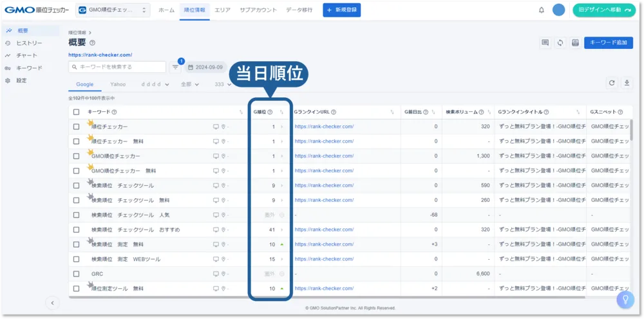Click the lightbulb help icon
The image size is (644, 319).
625,300
